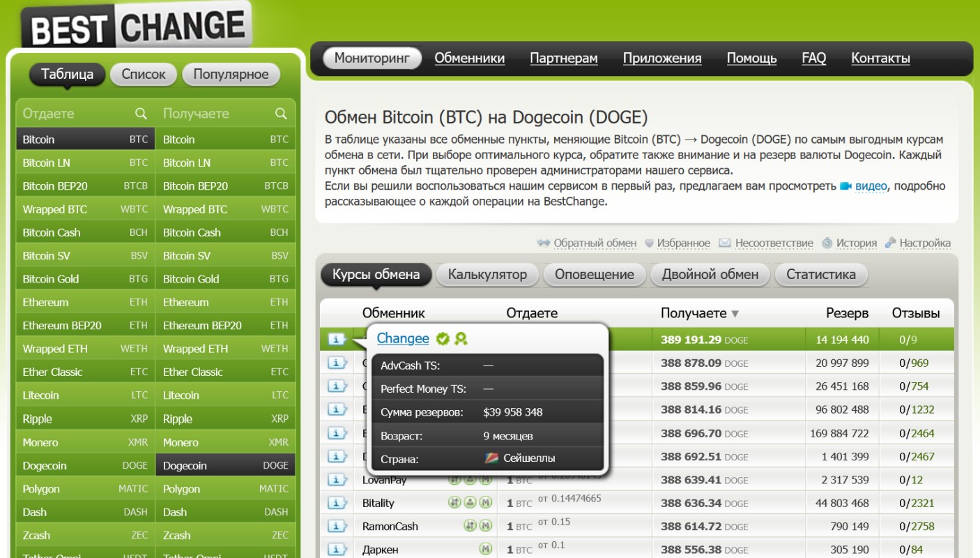Image resolution: width=980 pixels, height=558 pixels.
Task: Open the 969 reviews link
Action: [x=919, y=363]
